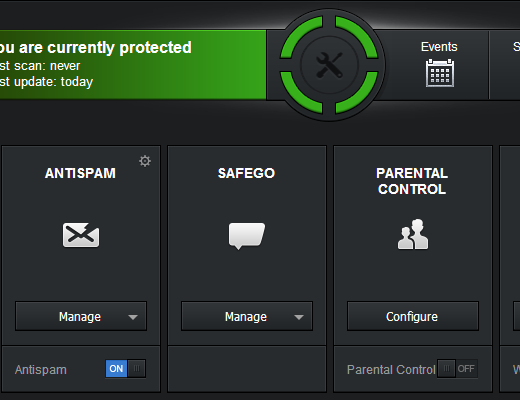
Task: Expand the Safego Manage dropdown arrow
Action: click(x=299, y=317)
